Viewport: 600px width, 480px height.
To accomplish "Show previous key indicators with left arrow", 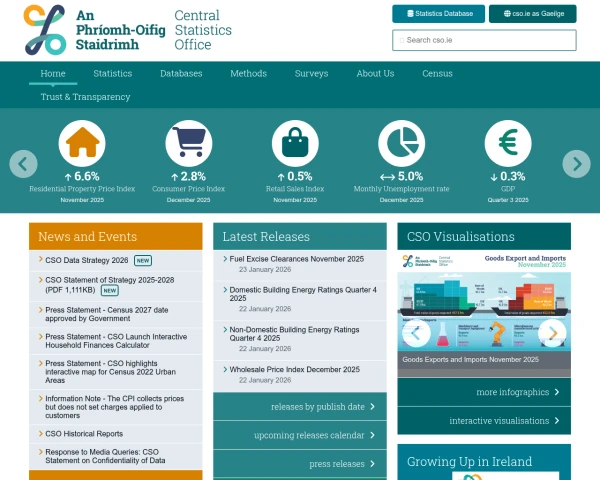I will [x=23, y=164].
